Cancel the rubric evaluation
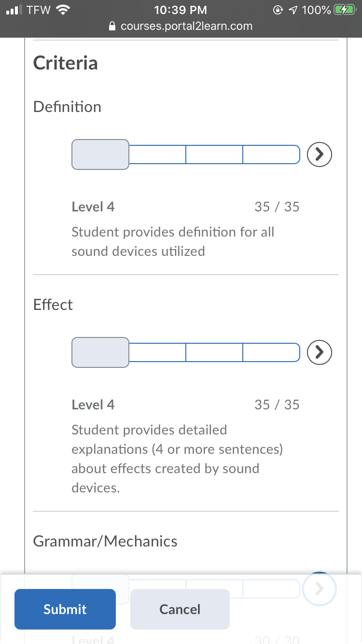The width and height of the screenshot is (362, 644). tap(180, 609)
